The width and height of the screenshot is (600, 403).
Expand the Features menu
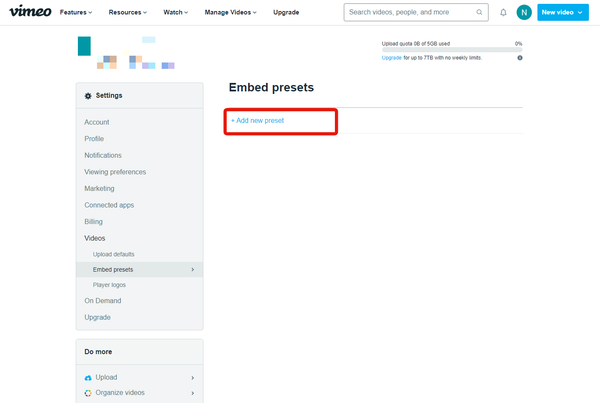coord(76,12)
